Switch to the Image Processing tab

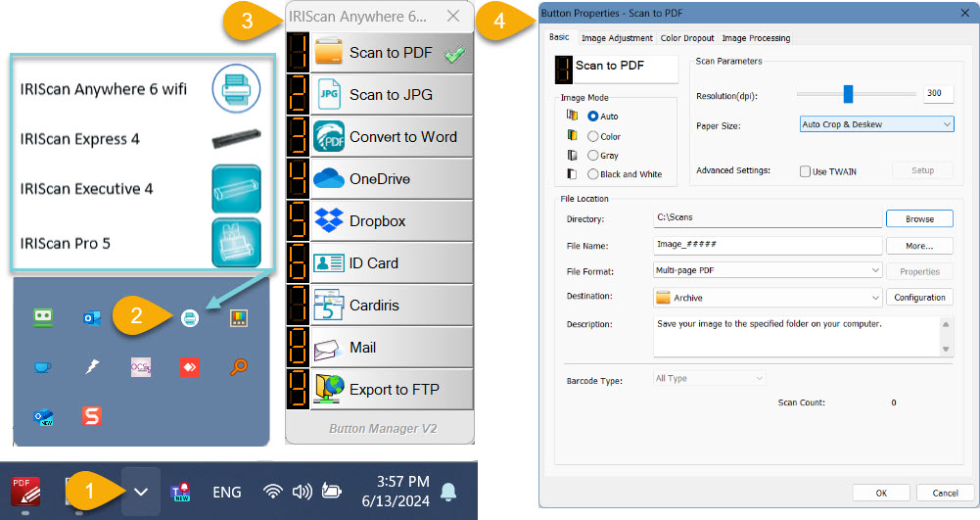pyautogui.click(x=756, y=38)
